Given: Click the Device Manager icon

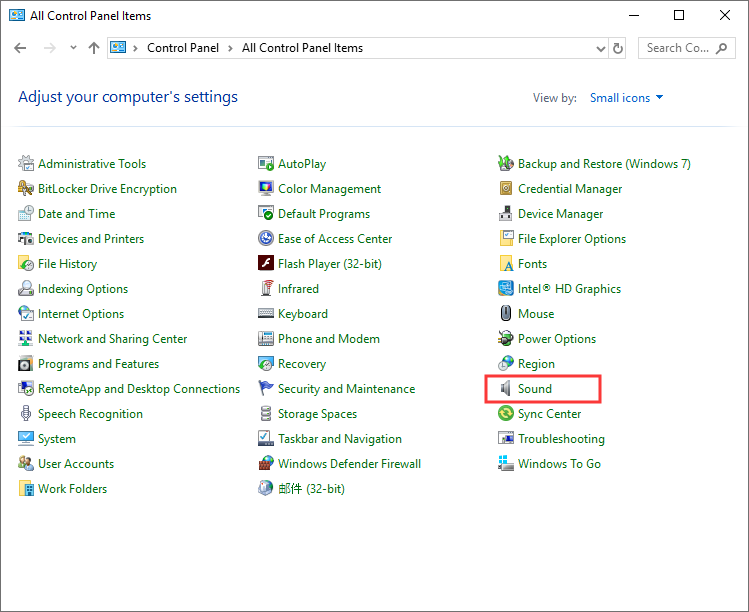Looking at the screenshot, I should pyautogui.click(x=506, y=214).
